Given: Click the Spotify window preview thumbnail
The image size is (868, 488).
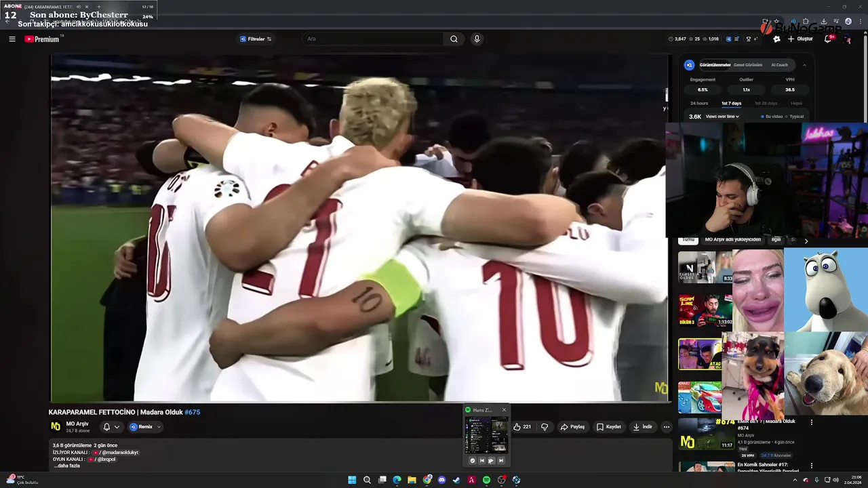Looking at the screenshot, I should [486, 434].
